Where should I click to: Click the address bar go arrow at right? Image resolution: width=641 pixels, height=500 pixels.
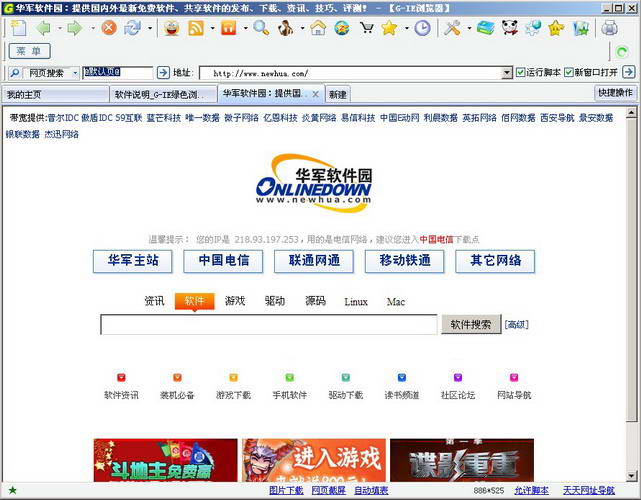tap(629, 72)
